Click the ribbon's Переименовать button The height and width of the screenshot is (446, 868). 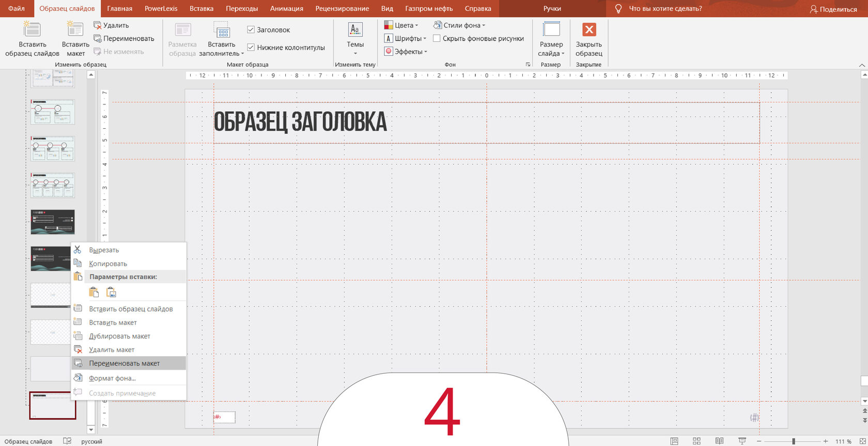(124, 38)
